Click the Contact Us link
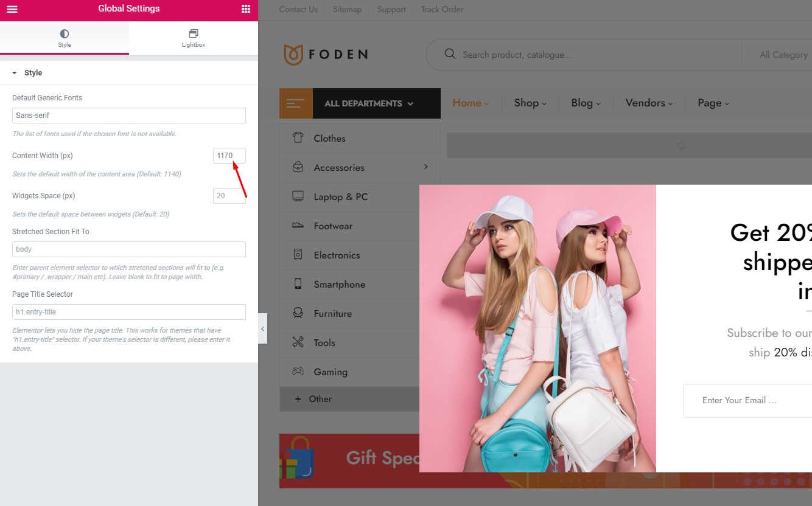 click(x=298, y=9)
